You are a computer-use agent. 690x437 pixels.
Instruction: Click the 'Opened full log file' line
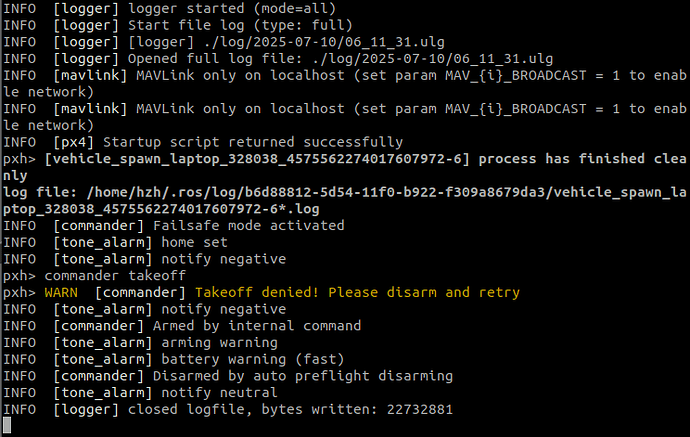[x=278, y=59]
